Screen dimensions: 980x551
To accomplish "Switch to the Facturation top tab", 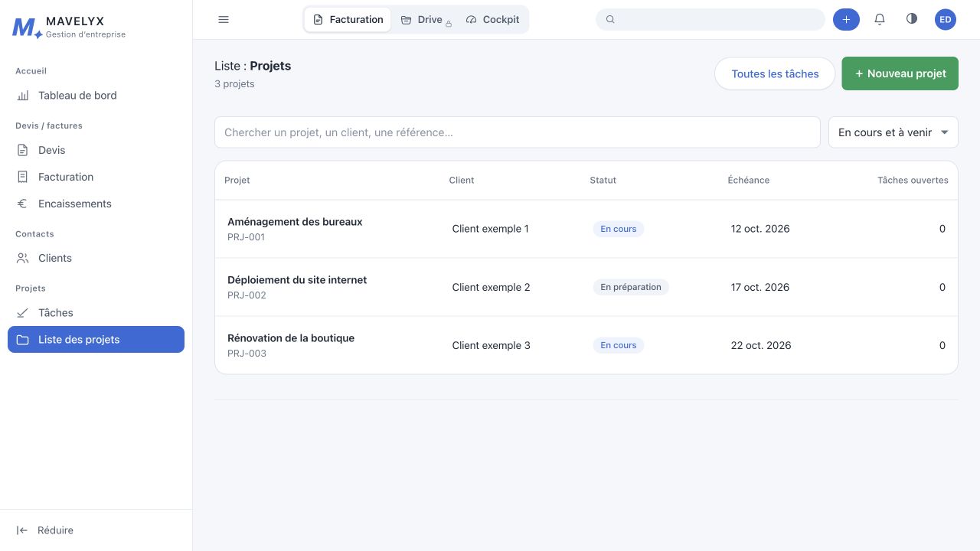I will 348,20.
